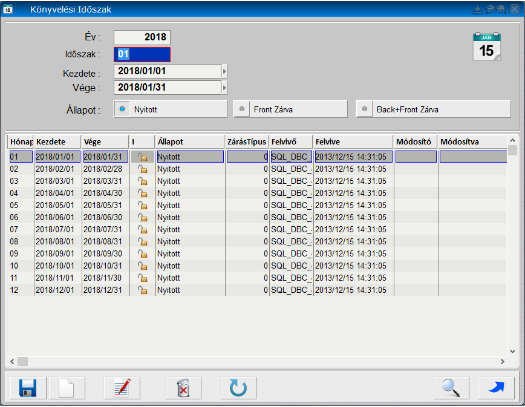This screenshot has width=525, height=407.
Task: Select the Back+Front Zárva status option
Action: point(433,109)
